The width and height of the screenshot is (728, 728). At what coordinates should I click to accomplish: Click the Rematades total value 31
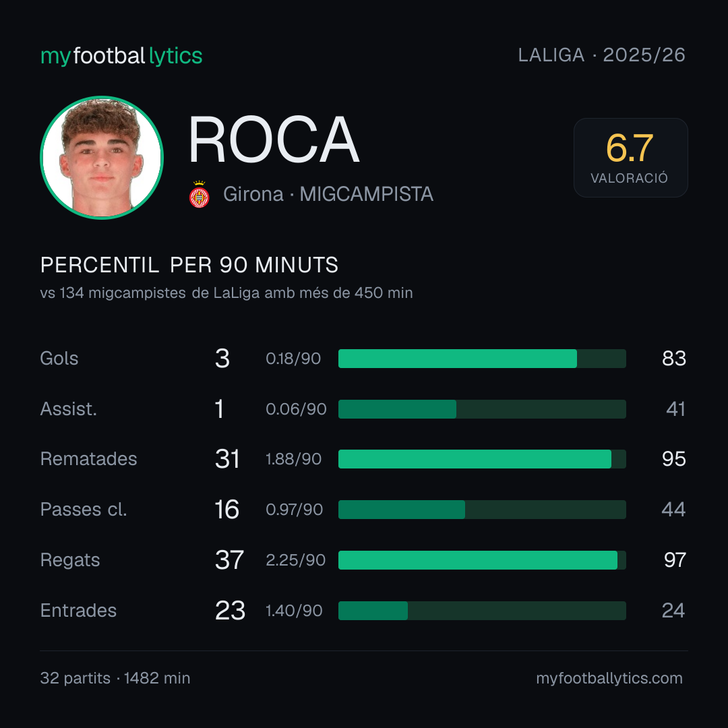coord(227,459)
